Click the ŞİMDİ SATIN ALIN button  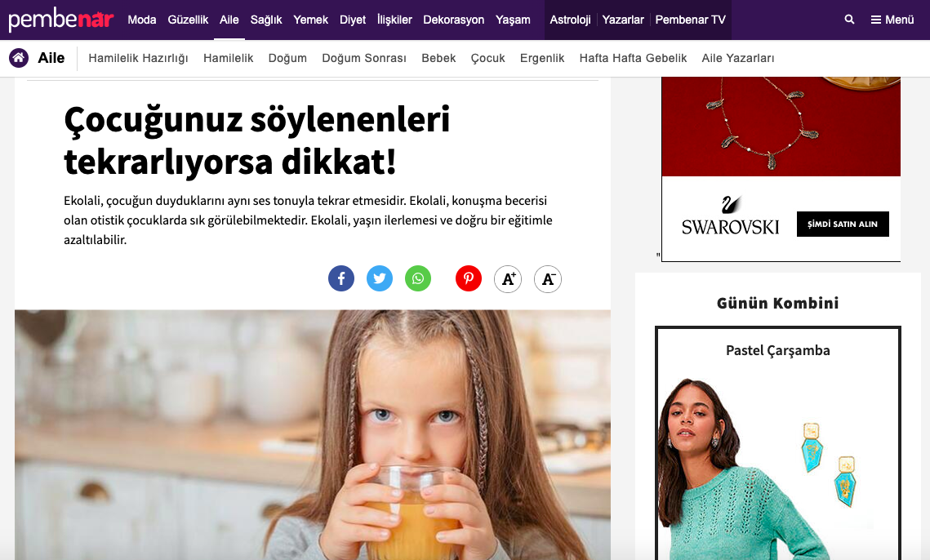point(843,224)
